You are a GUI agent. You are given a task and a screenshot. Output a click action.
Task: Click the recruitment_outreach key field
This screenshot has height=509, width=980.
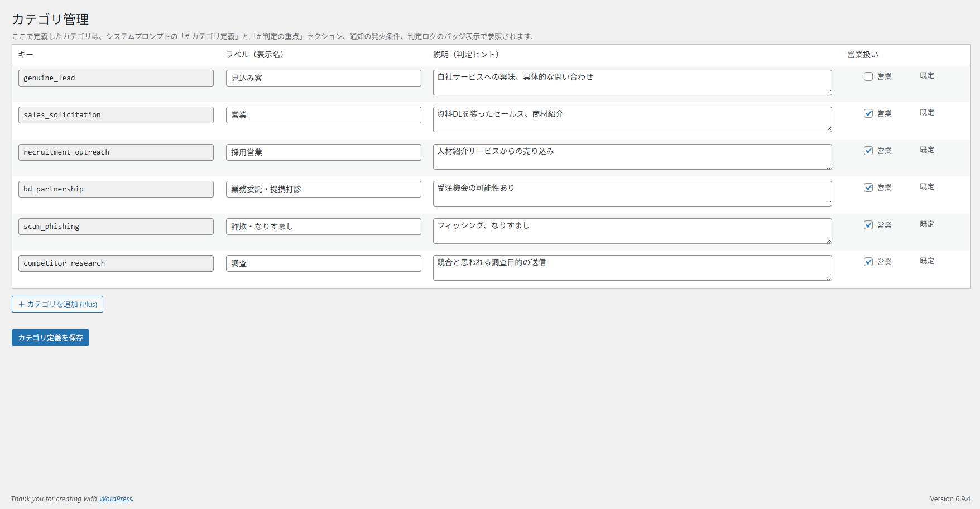pyautogui.click(x=116, y=152)
